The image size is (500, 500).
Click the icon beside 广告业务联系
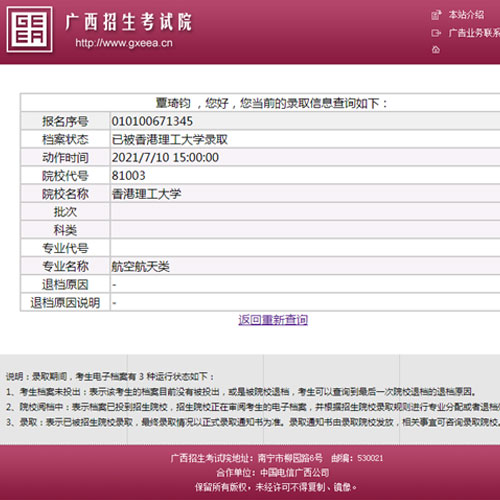(436, 33)
